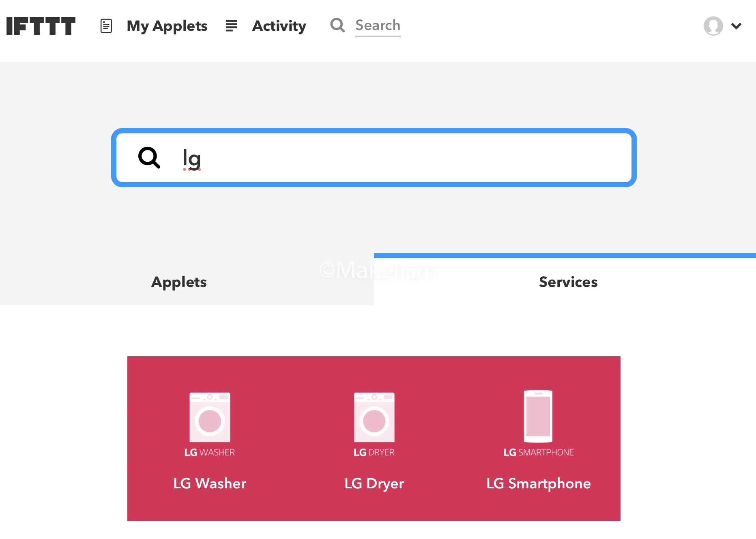
Task: Click the LG Smartphone phone icon
Action: [x=538, y=416]
